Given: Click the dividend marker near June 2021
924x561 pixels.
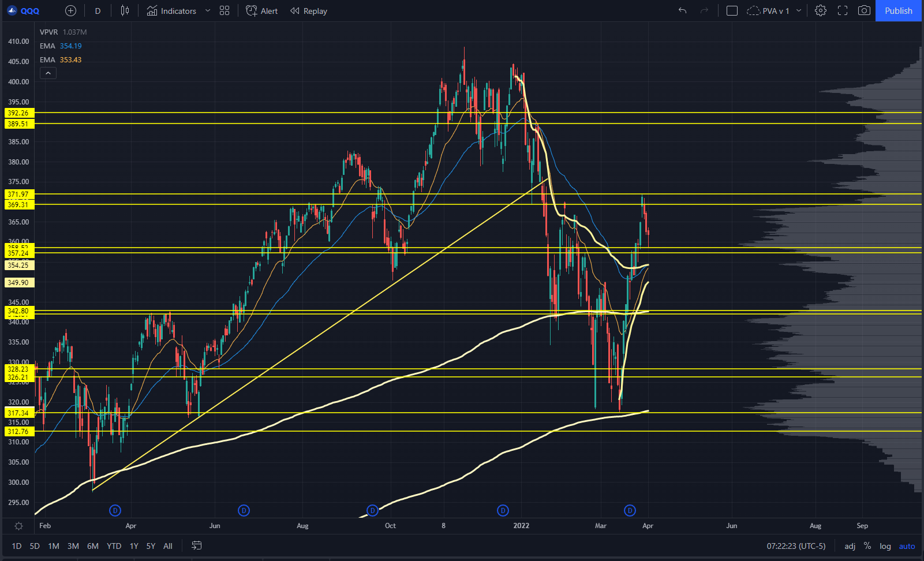Looking at the screenshot, I should (244, 510).
